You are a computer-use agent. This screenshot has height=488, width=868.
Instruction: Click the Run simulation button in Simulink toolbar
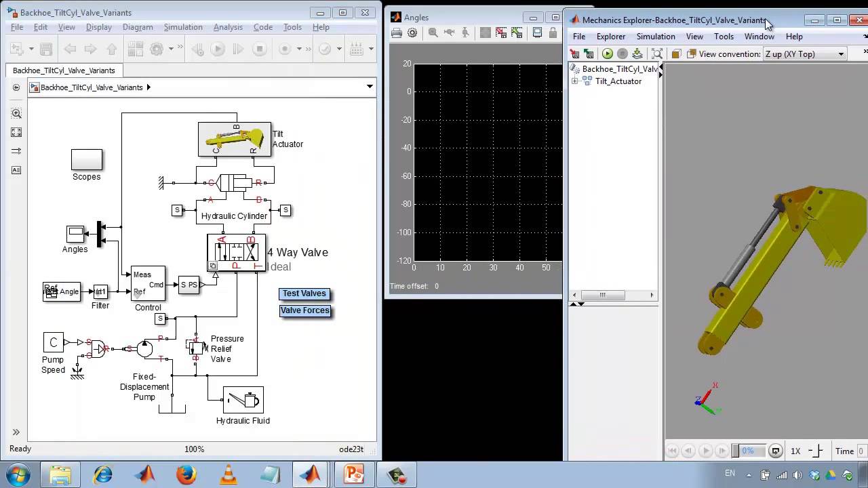click(x=218, y=49)
